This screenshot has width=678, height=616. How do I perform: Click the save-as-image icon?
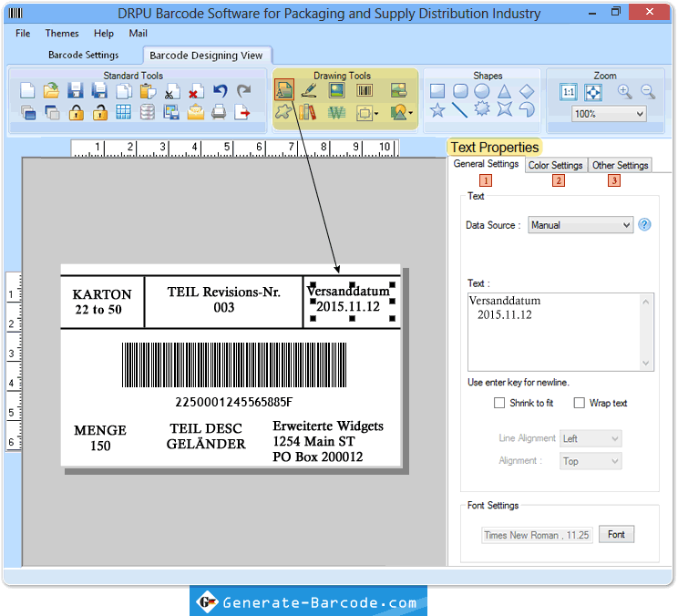[x=171, y=113]
